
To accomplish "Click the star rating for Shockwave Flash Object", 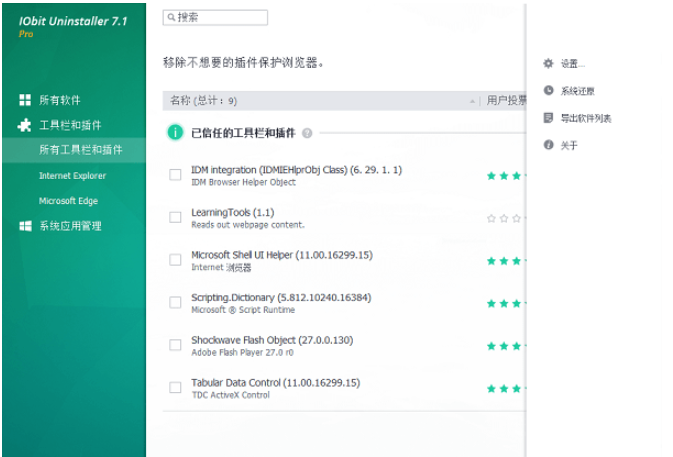I will [506, 346].
